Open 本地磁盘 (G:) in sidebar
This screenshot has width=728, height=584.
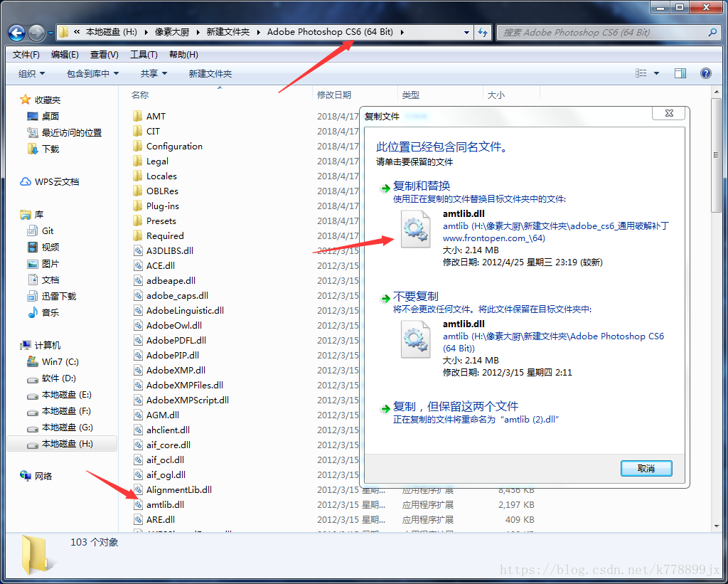pyautogui.click(x=60, y=427)
